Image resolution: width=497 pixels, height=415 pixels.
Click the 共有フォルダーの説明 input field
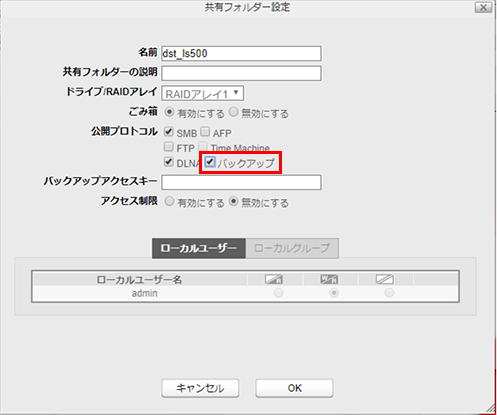coord(241,73)
